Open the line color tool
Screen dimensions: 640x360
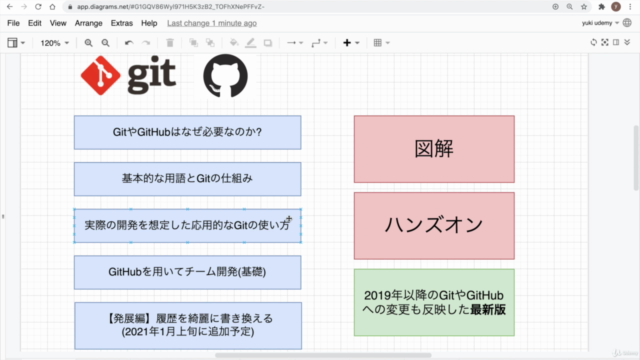(x=251, y=43)
